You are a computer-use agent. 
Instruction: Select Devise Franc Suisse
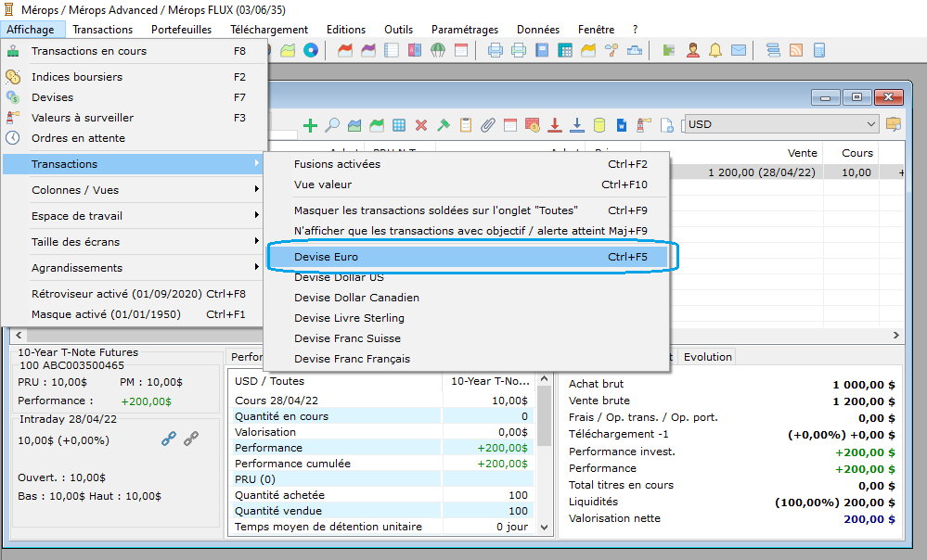click(467, 338)
